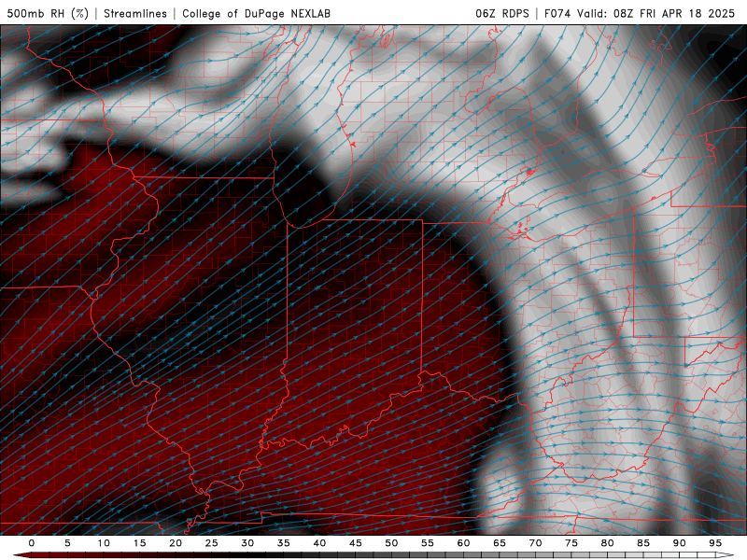Click the '06Z RDPS' model run label
Image resolution: width=747 pixels, height=560 pixels.
pos(502,13)
